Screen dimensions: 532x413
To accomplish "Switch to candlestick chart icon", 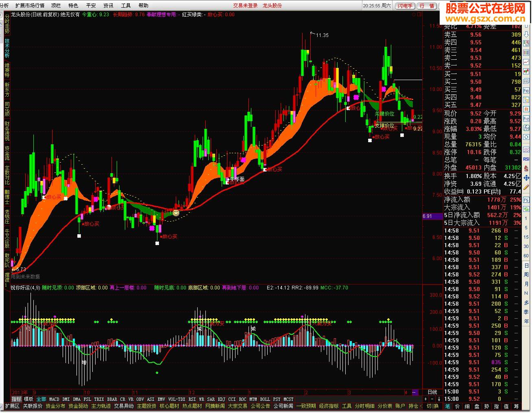I will [526, 71].
